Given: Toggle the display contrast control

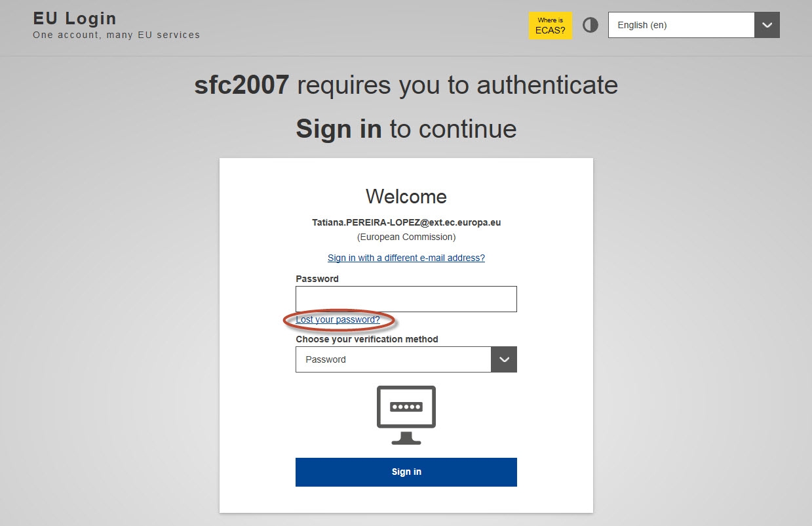Looking at the screenshot, I should pyautogui.click(x=589, y=25).
